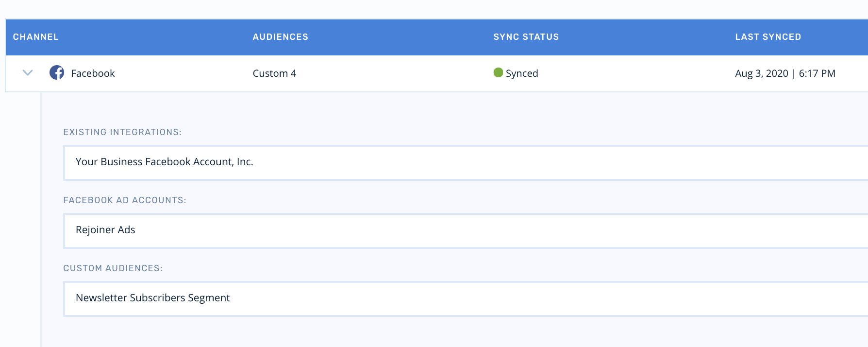Click the CUSTOM AUDIENCES label
This screenshot has height=347, width=868.
pos(113,268)
